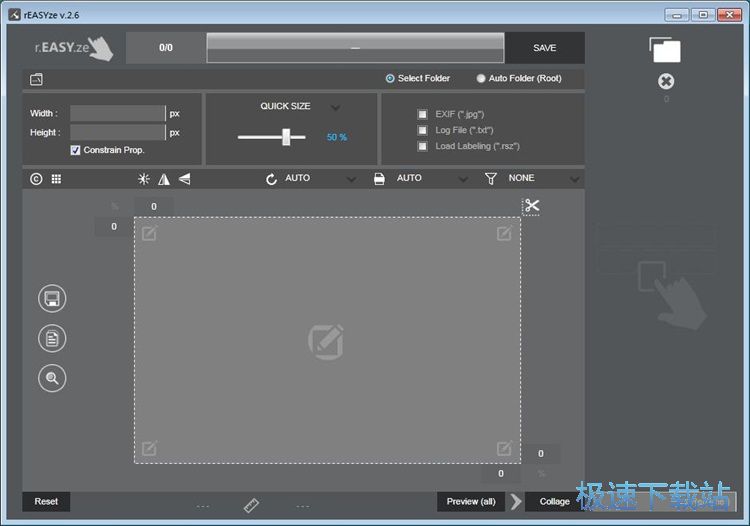The image size is (750, 526).
Task: Expand the QUICK SIZE dropdown
Action: coord(336,107)
